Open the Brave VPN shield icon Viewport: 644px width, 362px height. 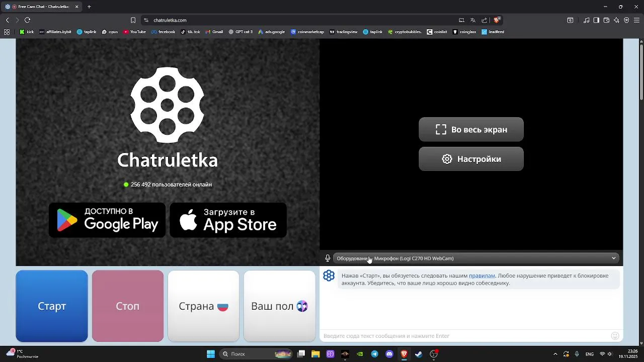coord(626,20)
